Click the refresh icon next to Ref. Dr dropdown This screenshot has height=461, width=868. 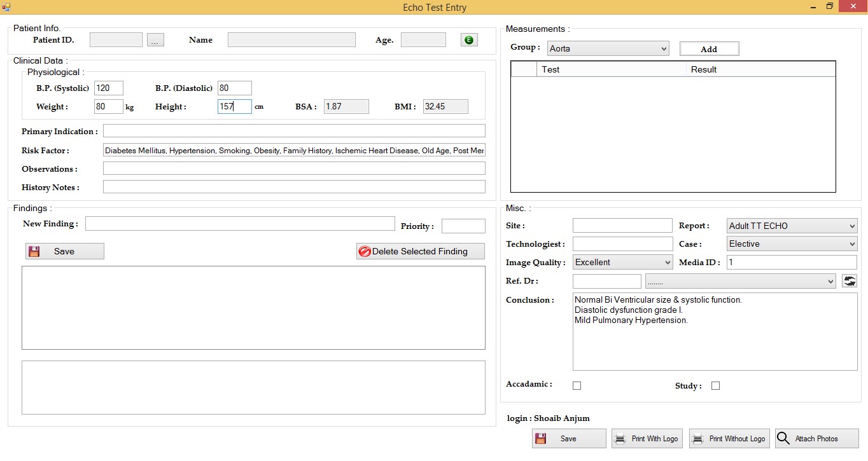[x=849, y=281]
